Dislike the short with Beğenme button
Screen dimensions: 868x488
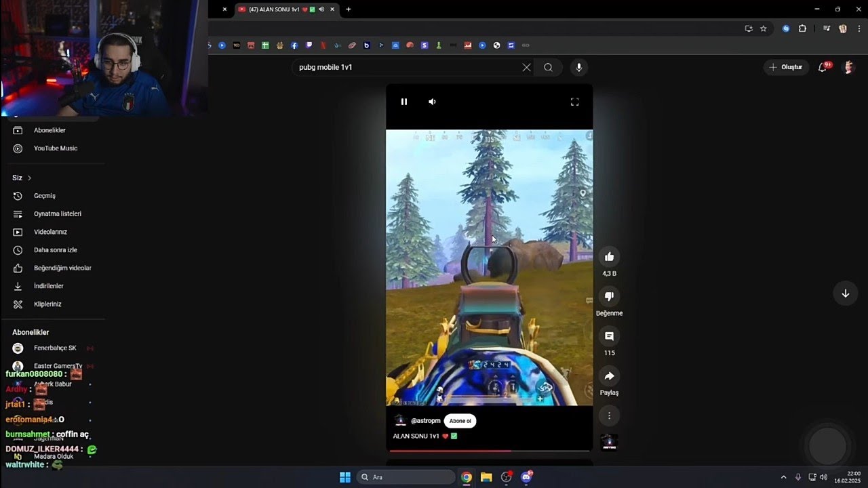(609, 296)
